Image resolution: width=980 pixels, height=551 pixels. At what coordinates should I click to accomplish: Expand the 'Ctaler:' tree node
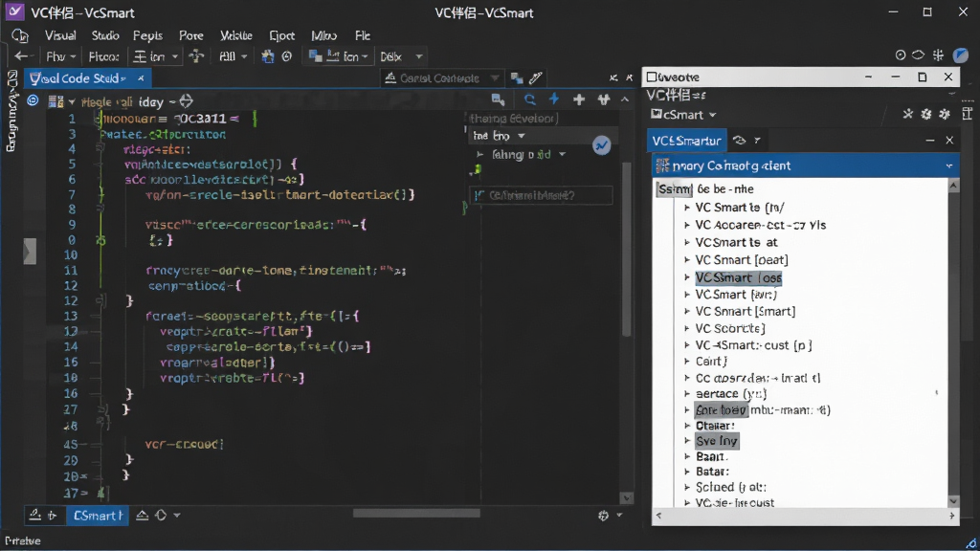(687, 426)
